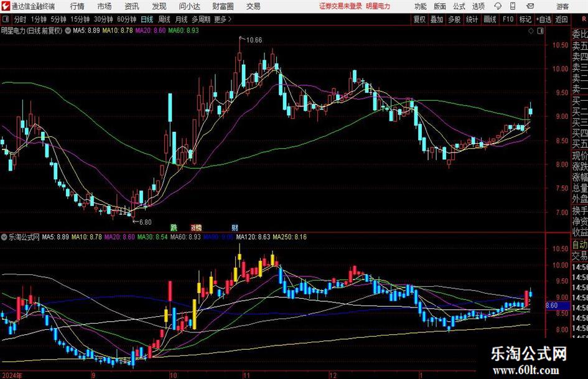Click the 复权 toolbar button
The image size is (588, 379).
[x=419, y=19]
